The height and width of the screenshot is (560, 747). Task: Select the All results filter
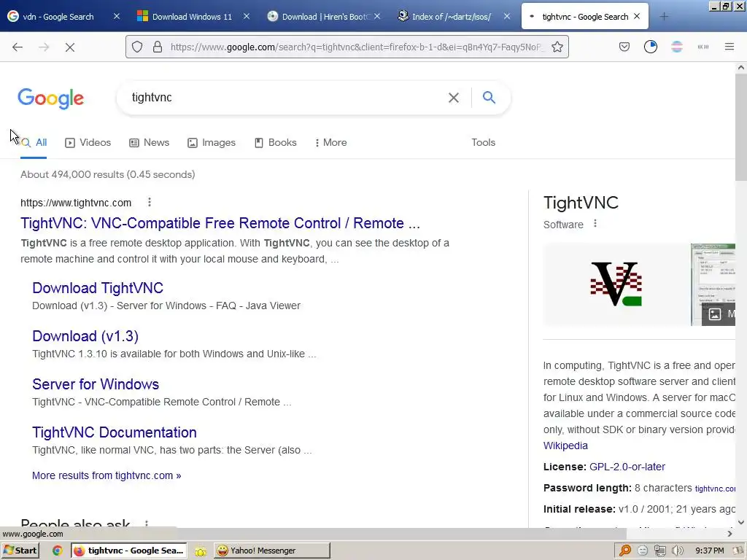click(34, 142)
